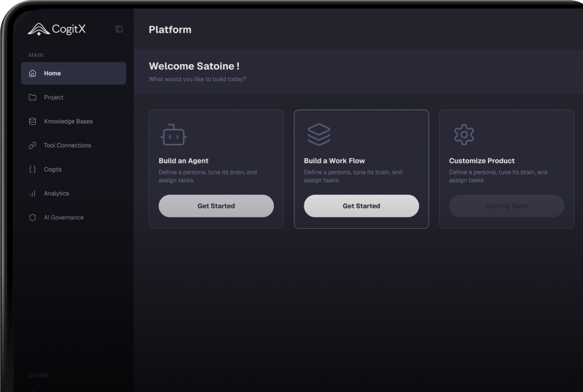Click the Coming Soon button

[x=507, y=206]
